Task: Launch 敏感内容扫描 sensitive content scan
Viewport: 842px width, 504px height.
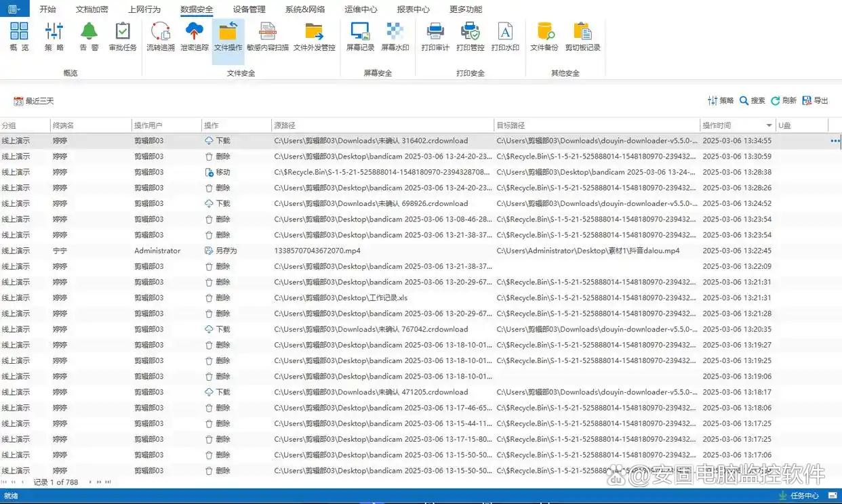Action: [x=267, y=37]
